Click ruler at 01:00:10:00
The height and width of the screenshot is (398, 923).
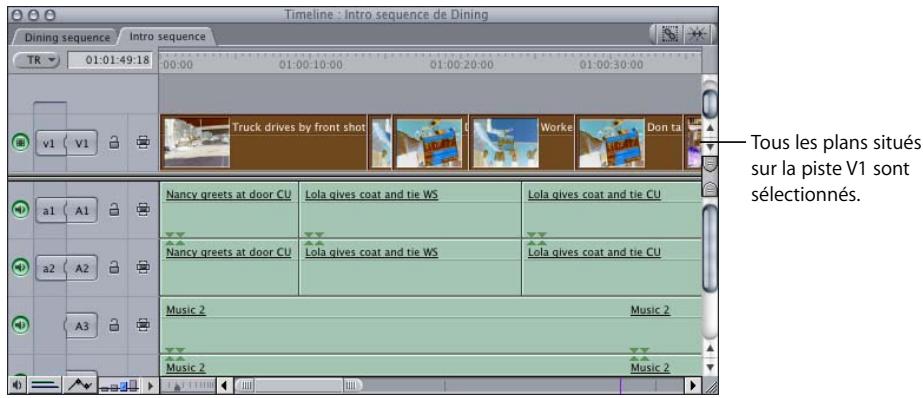click(x=310, y=64)
